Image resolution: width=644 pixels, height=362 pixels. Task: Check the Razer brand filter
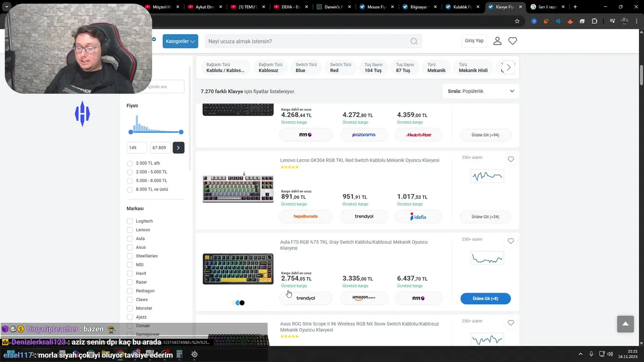pyautogui.click(x=130, y=282)
